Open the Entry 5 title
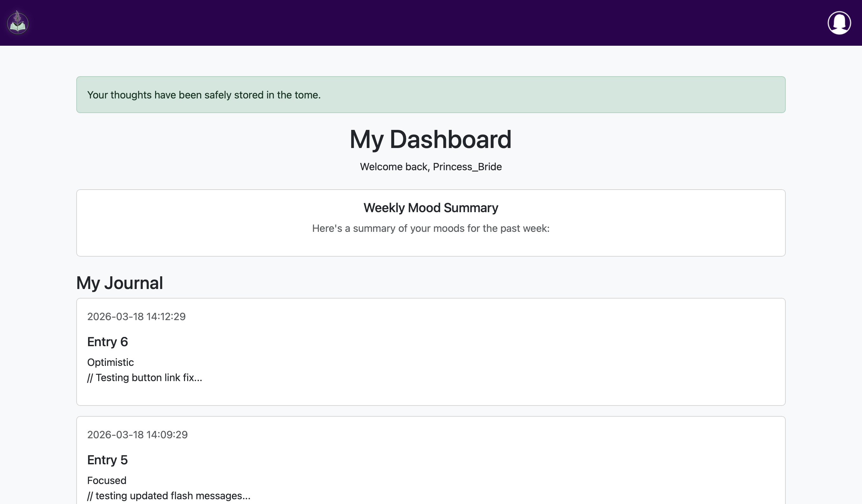The width and height of the screenshot is (862, 504). pyautogui.click(x=107, y=460)
